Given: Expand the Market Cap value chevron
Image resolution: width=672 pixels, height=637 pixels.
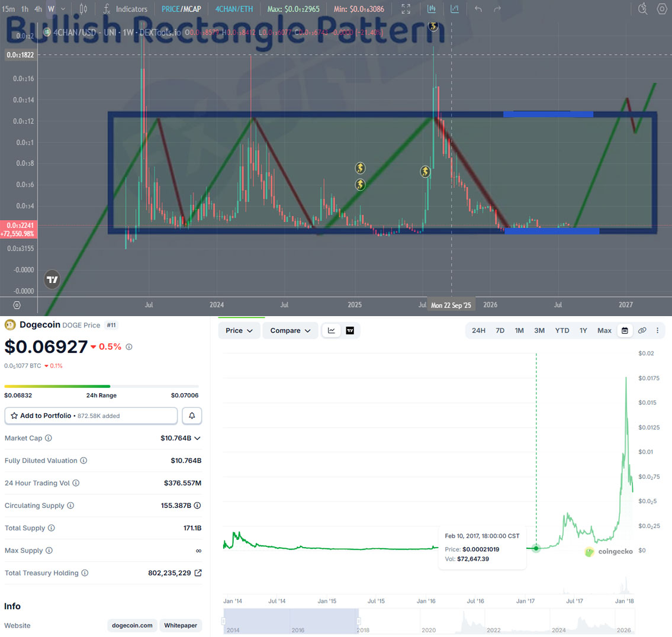Looking at the screenshot, I should coord(197,438).
